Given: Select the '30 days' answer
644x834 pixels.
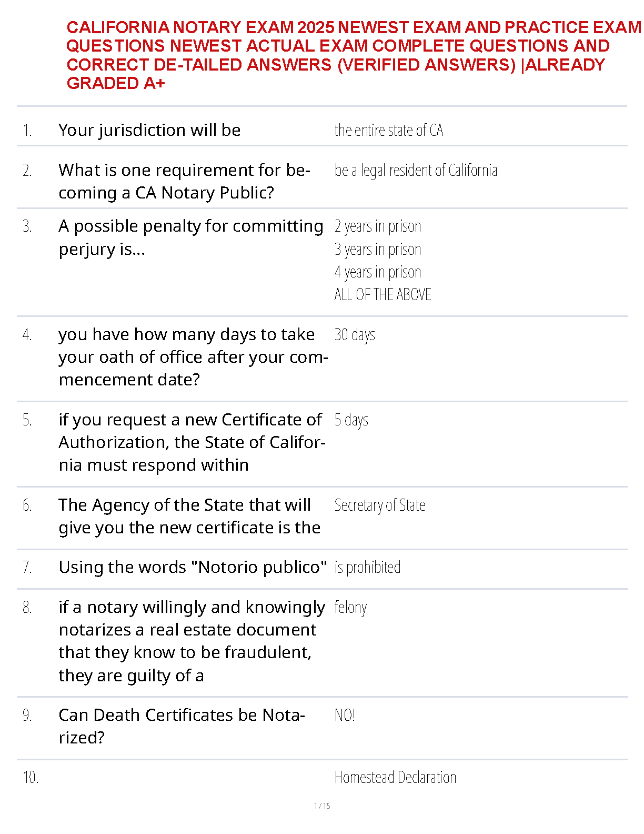Looking at the screenshot, I should [355, 335].
